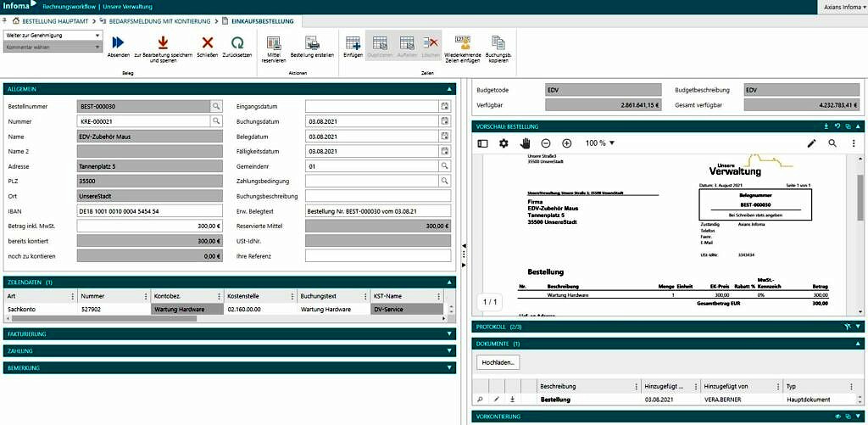Viewport: 868px width, 425px height.
Task: Expand the Bemerkung section
Action: click(x=449, y=368)
